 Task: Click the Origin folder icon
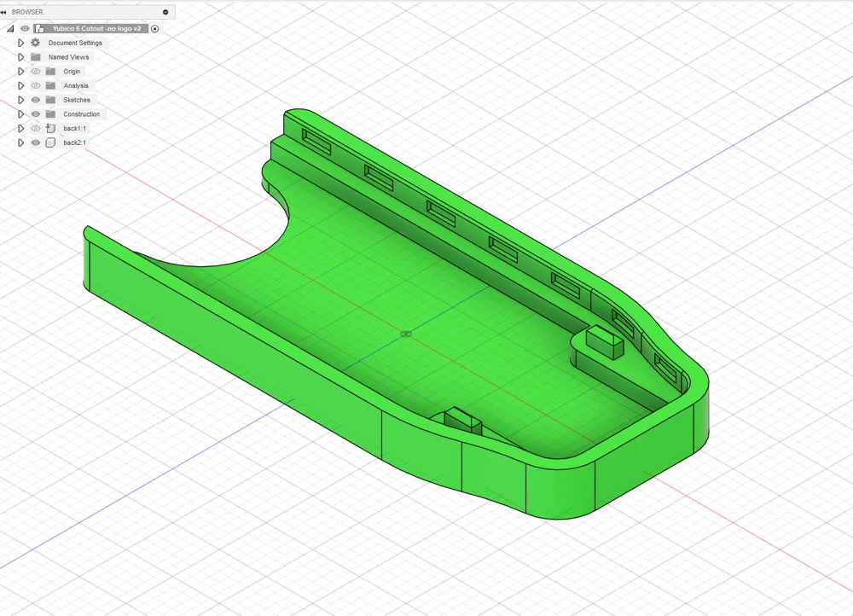[x=50, y=72]
